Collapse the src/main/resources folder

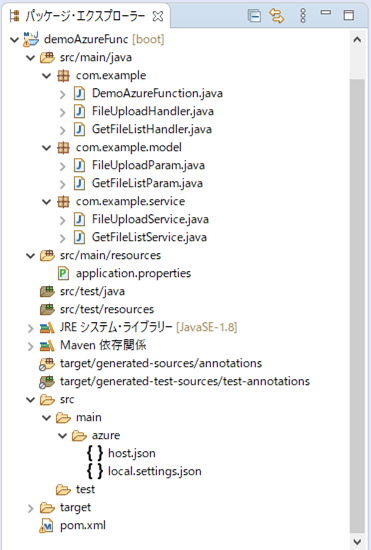(31, 256)
